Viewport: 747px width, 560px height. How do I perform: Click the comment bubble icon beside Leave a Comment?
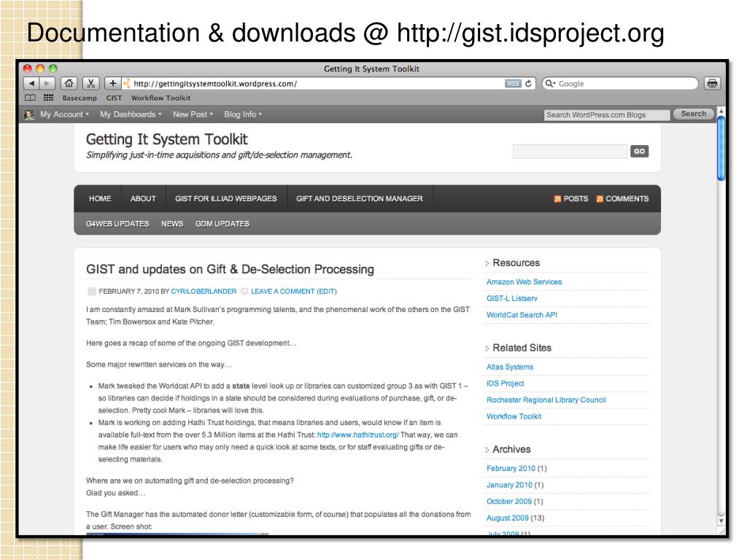coord(244,292)
